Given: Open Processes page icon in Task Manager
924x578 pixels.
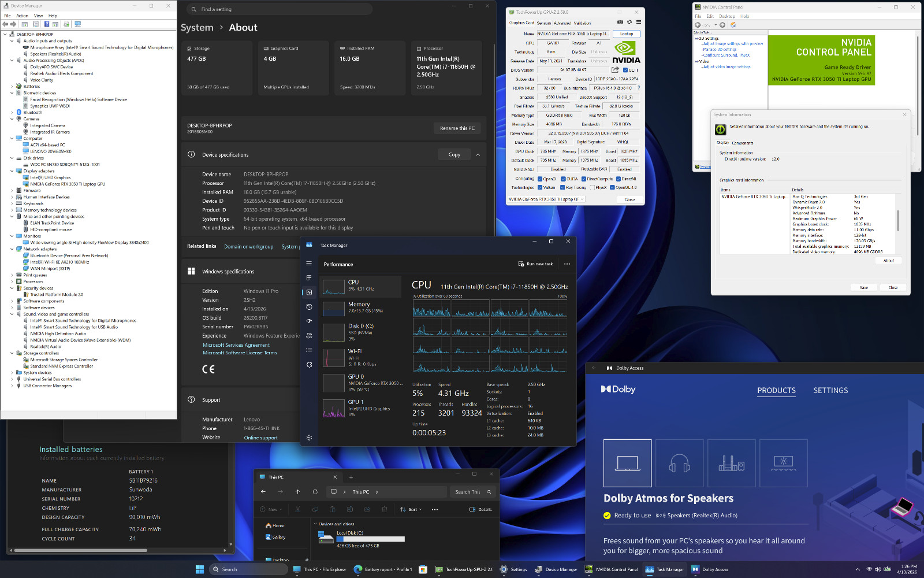Looking at the screenshot, I should (x=309, y=278).
